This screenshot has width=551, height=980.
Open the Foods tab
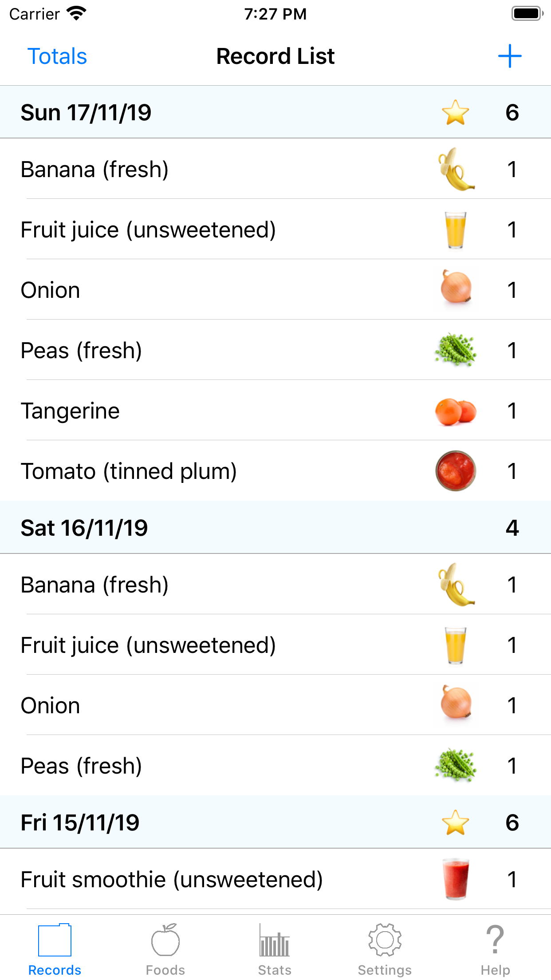coord(165,949)
